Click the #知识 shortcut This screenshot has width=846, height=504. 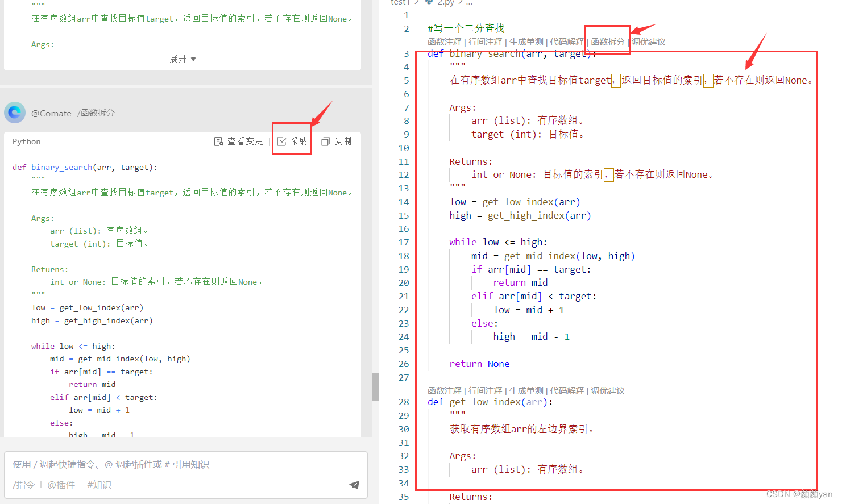[99, 485]
